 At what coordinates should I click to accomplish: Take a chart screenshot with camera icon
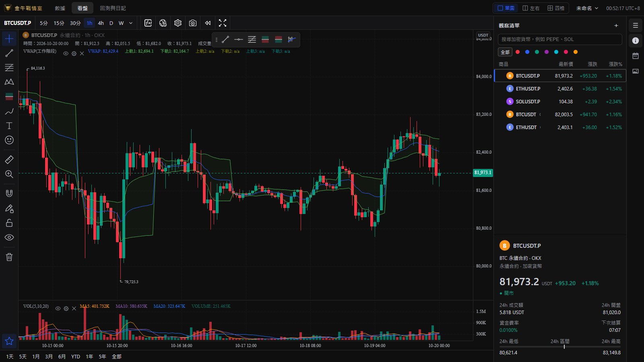(x=193, y=23)
